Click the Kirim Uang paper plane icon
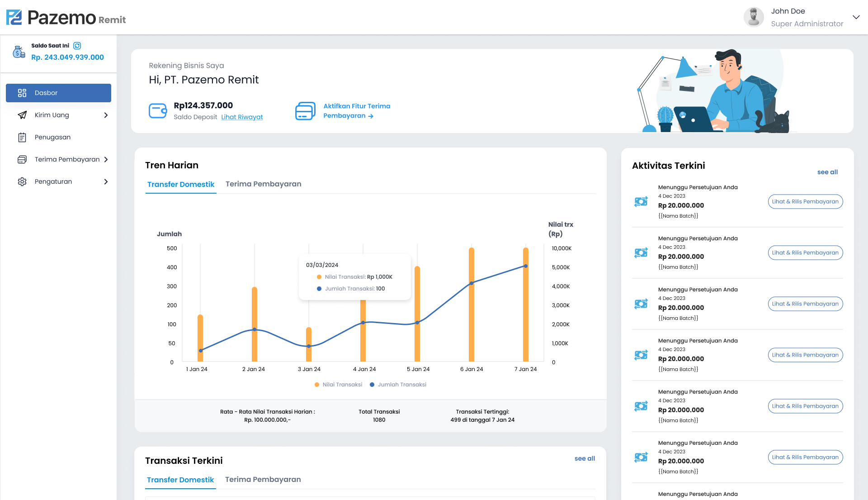This screenshot has width=868, height=500. (22, 115)
